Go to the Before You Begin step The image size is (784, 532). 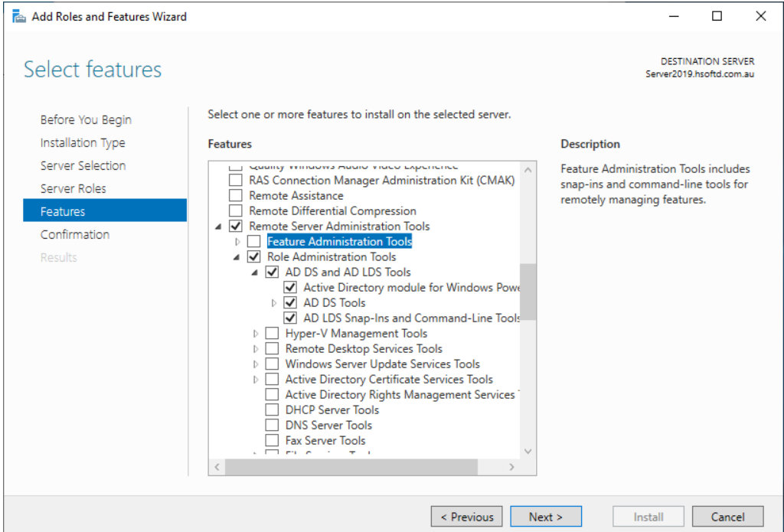(x=86, y=119)
